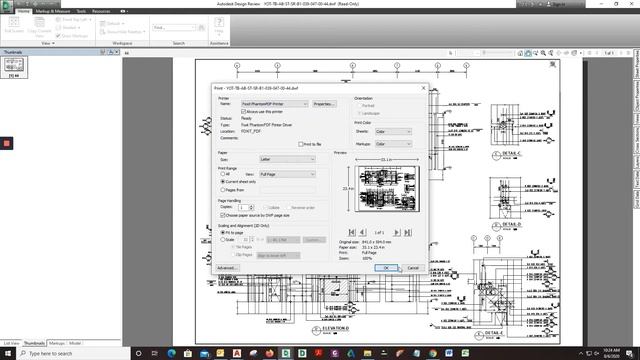Switch to Markups bottom tab
The image size is (640, 360).
pos(57,343)
